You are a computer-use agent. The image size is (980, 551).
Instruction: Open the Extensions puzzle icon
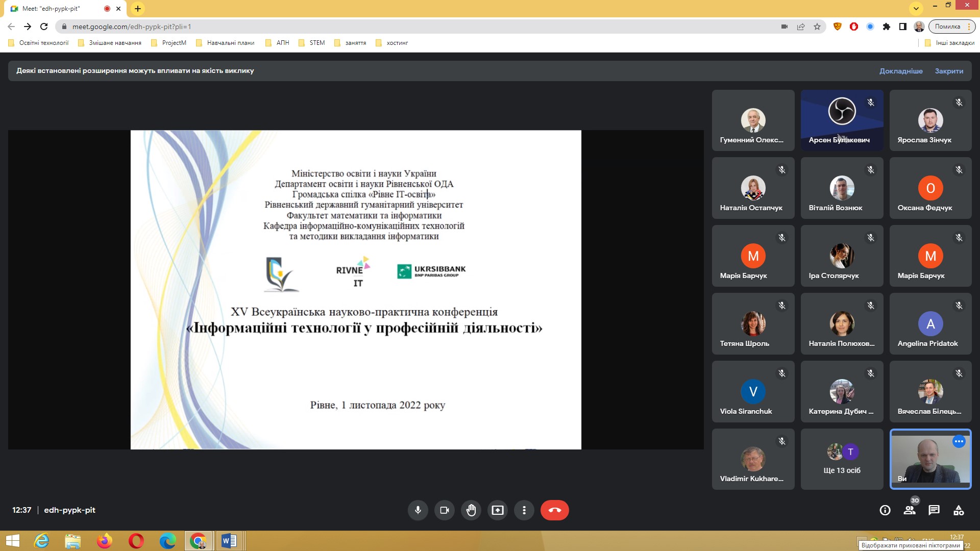point(887,27)
